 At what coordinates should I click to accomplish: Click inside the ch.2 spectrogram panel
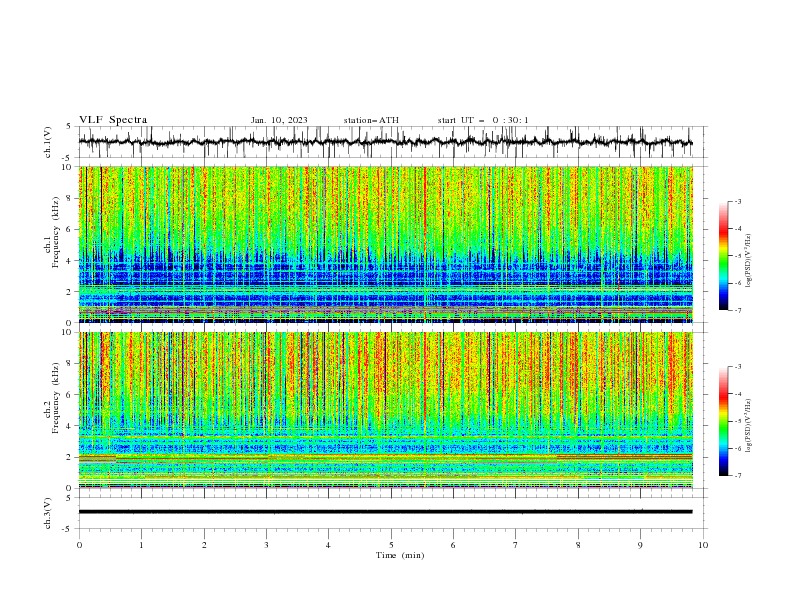click(385, 410)
